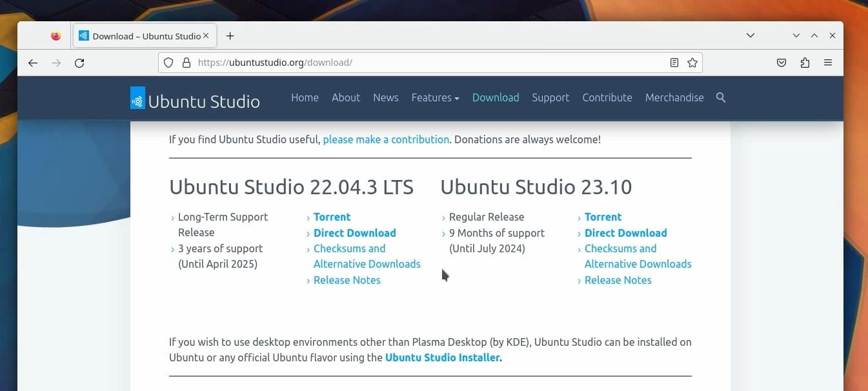The image size is (868, 391).
Task: Click the URL address bar
Action: [430, 63]
